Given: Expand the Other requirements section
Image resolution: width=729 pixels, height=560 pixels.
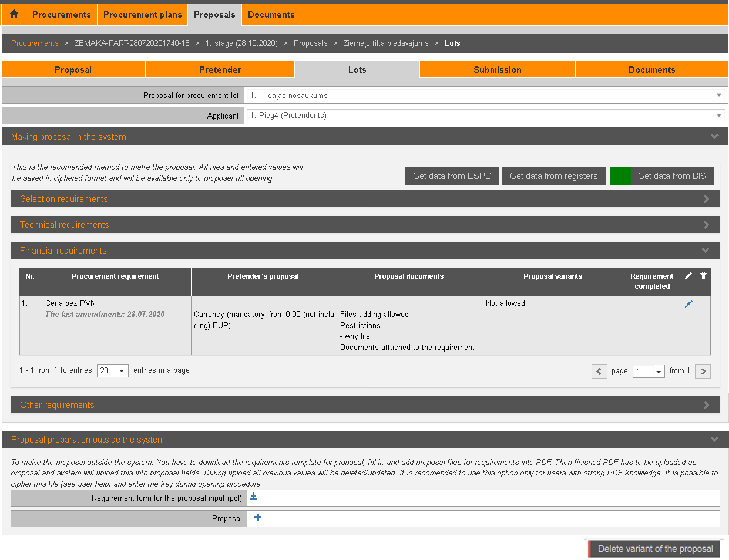Looking at the screenshot, I should [365, 405].
